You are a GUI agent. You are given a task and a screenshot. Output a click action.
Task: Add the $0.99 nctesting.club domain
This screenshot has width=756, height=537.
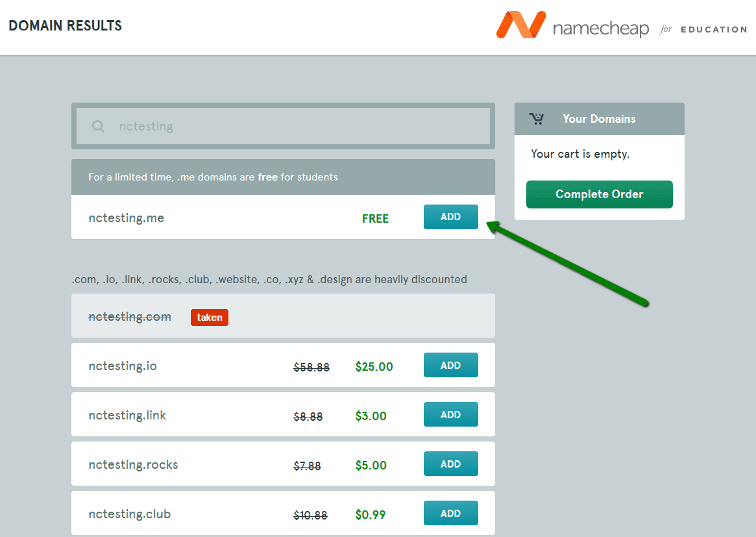pyautogui.click(x=450, y=513)
